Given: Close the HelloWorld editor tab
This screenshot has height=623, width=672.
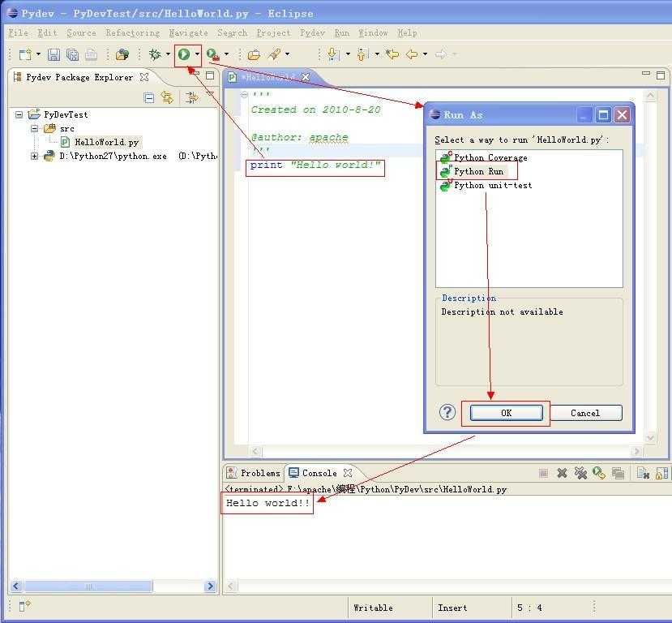Looking at the screenshot, I should click(306, 77).
